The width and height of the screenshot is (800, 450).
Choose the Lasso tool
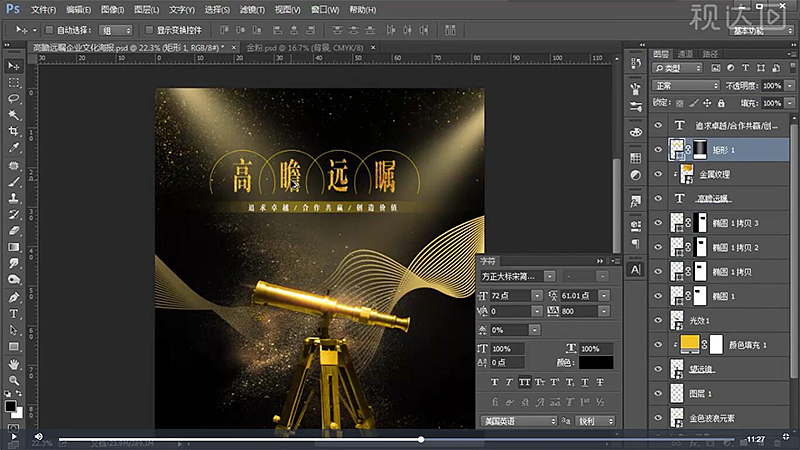pyautogui.click(x=15, y=99)
